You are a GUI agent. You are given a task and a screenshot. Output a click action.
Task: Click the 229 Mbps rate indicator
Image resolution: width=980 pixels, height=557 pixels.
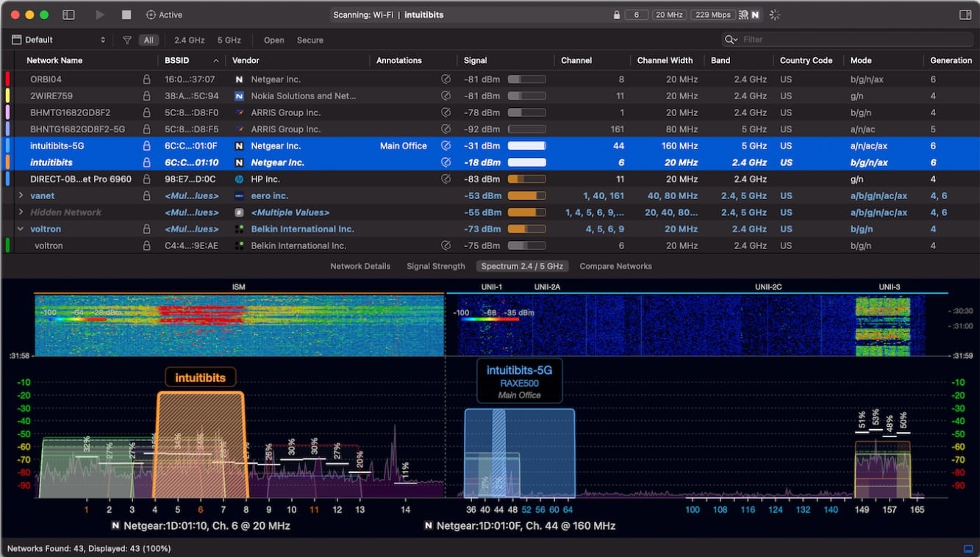click(712, 15)
